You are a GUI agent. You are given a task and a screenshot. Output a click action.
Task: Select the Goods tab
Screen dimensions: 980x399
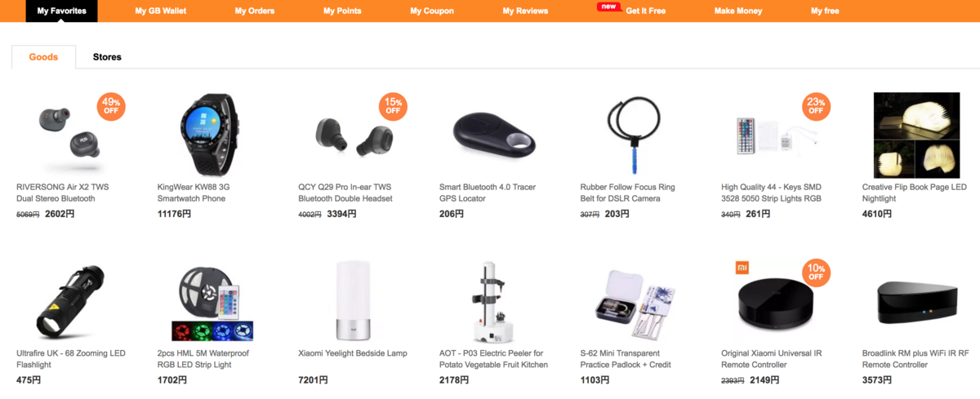pos(43,57)
